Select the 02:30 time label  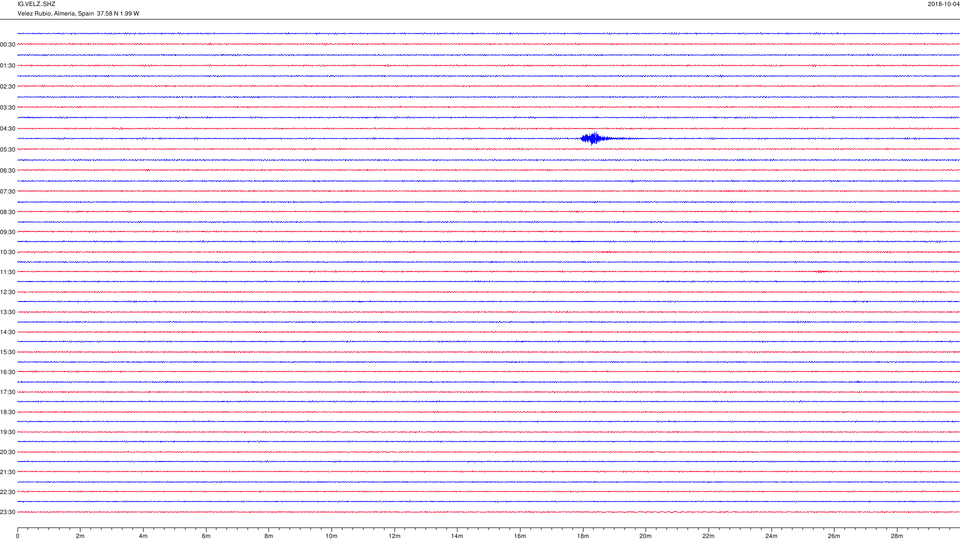(7, 87)
